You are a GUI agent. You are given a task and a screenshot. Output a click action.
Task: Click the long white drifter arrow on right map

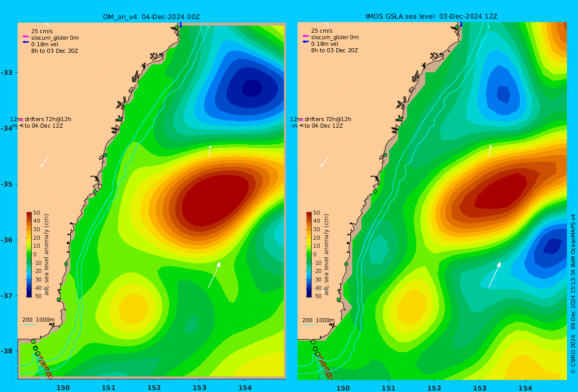[x=495, y=275]
